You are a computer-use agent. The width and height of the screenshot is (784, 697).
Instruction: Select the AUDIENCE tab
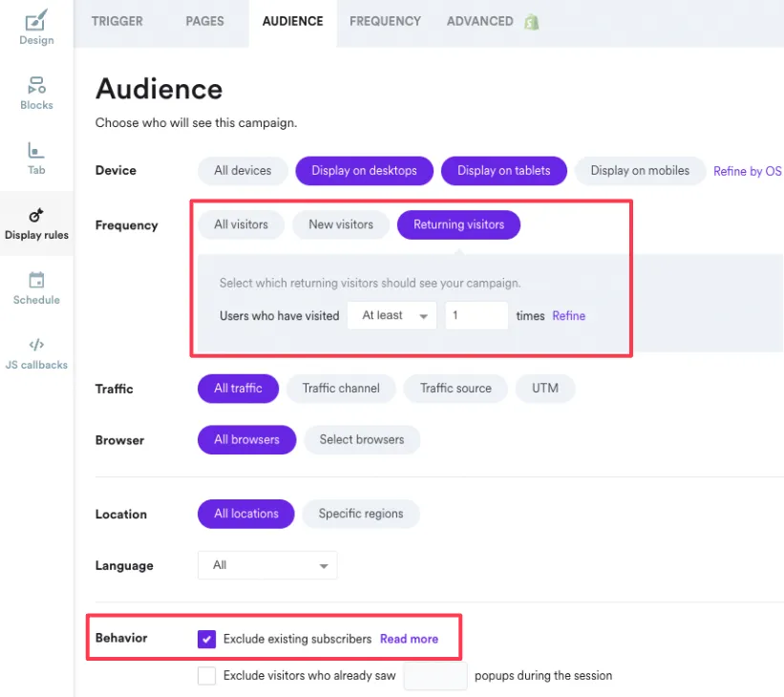292,22
